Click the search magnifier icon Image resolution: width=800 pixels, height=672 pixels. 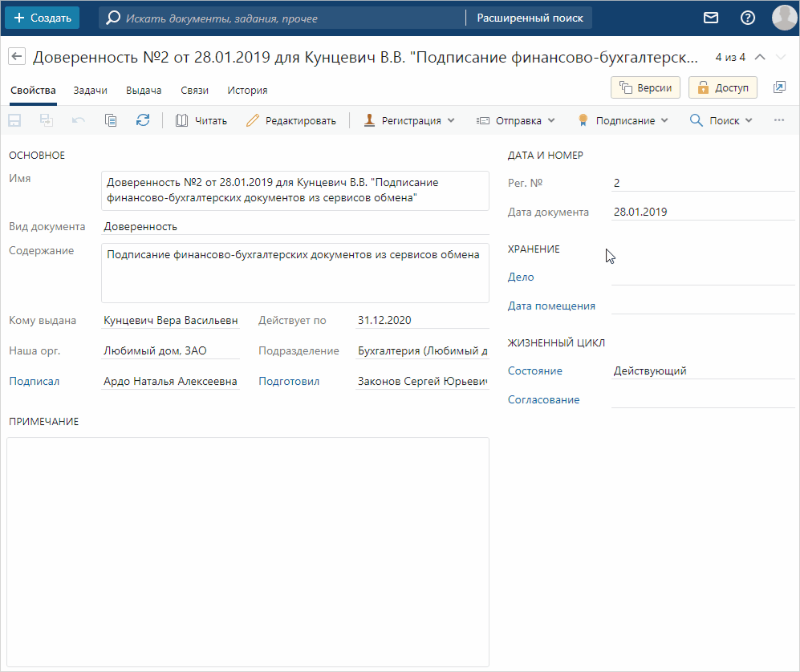[113, 18]
